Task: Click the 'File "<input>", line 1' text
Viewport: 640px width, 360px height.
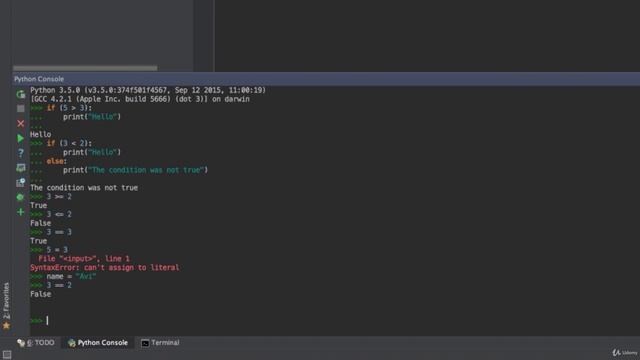Action: (84, 258)
